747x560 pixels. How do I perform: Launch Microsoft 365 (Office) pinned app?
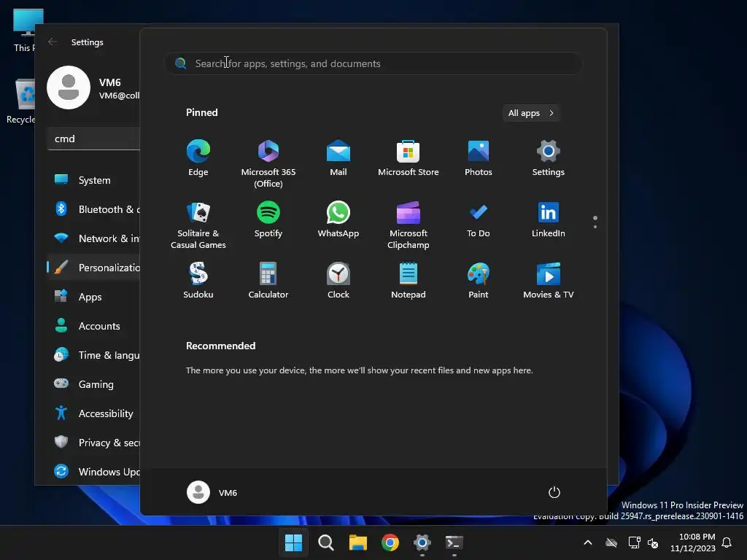[x=268, y=163]
